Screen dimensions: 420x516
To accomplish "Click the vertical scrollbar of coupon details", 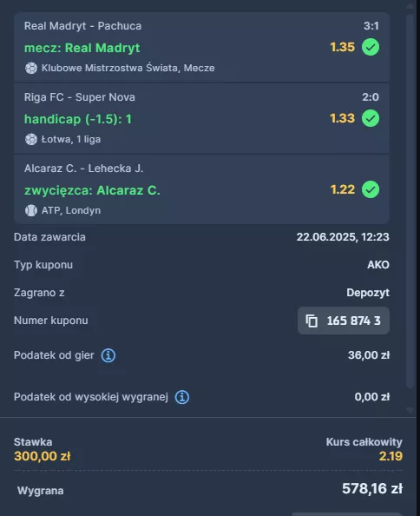I will pos(410,201).
